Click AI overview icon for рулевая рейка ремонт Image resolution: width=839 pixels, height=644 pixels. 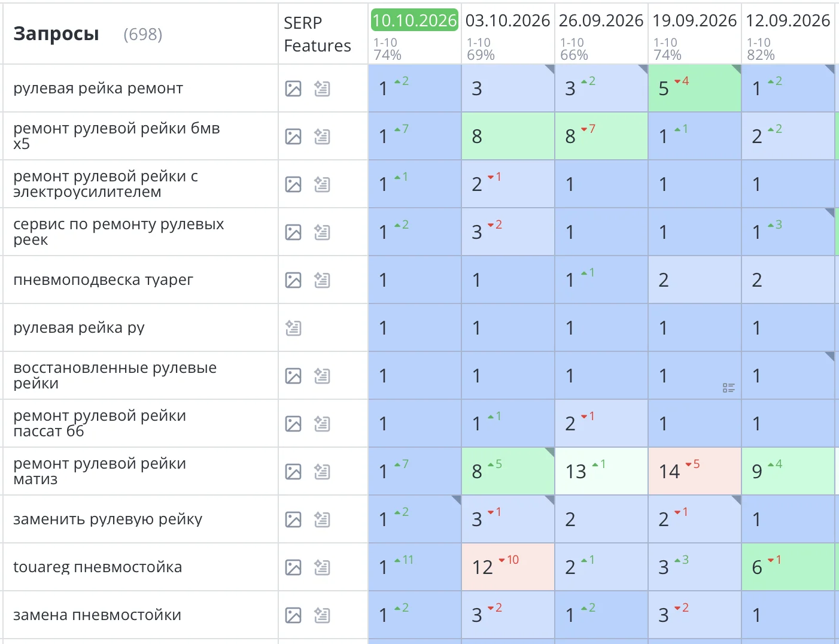click(322, 89)
